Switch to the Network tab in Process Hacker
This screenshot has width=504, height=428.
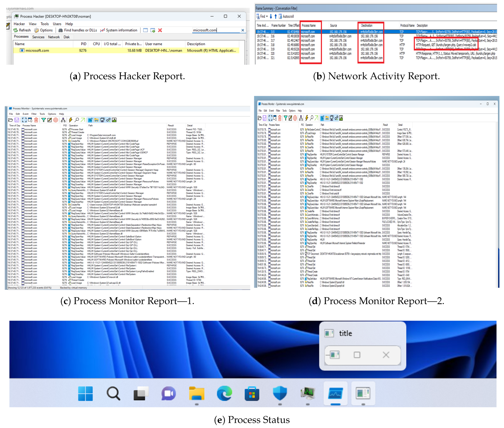coord(54,37)
